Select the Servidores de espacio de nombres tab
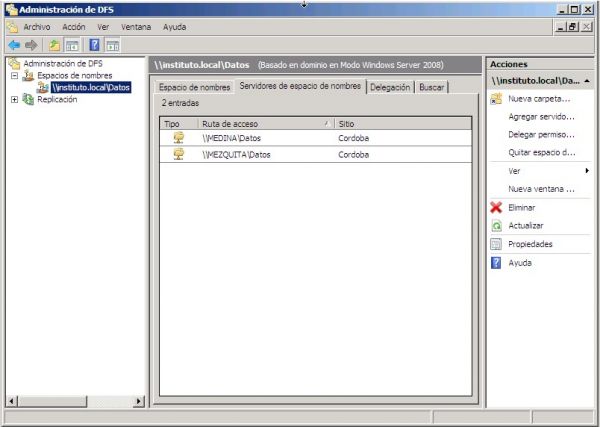The image size is (600, 427). point(300,86)
